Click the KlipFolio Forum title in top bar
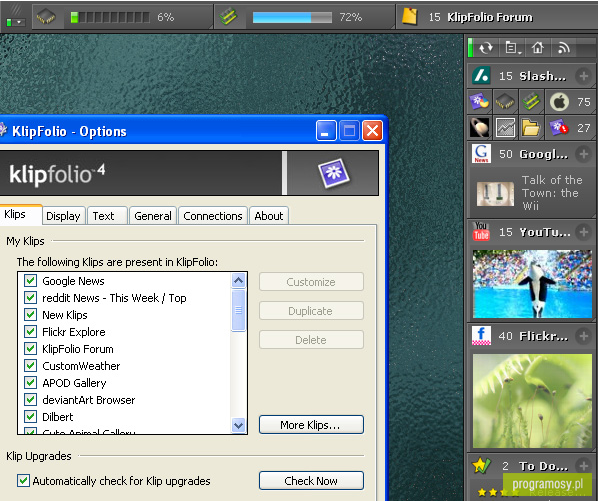This screenshot has width=598, height=502. tap(490, 17)
